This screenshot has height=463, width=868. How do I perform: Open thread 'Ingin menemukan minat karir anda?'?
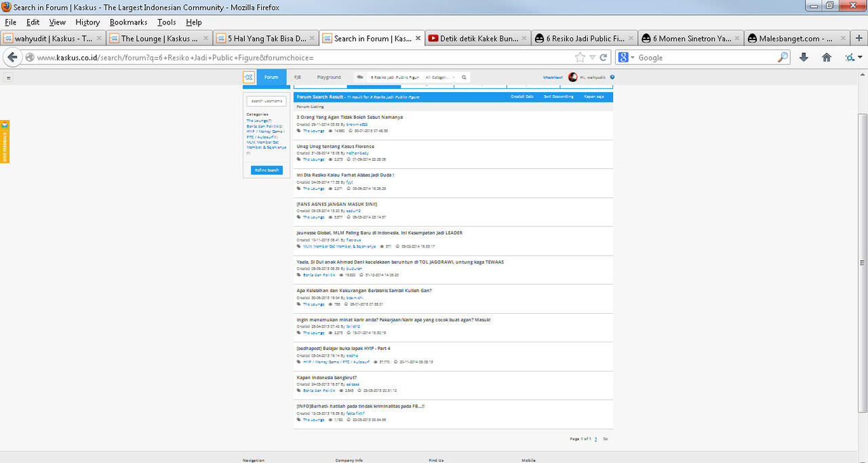pos(394,319)
